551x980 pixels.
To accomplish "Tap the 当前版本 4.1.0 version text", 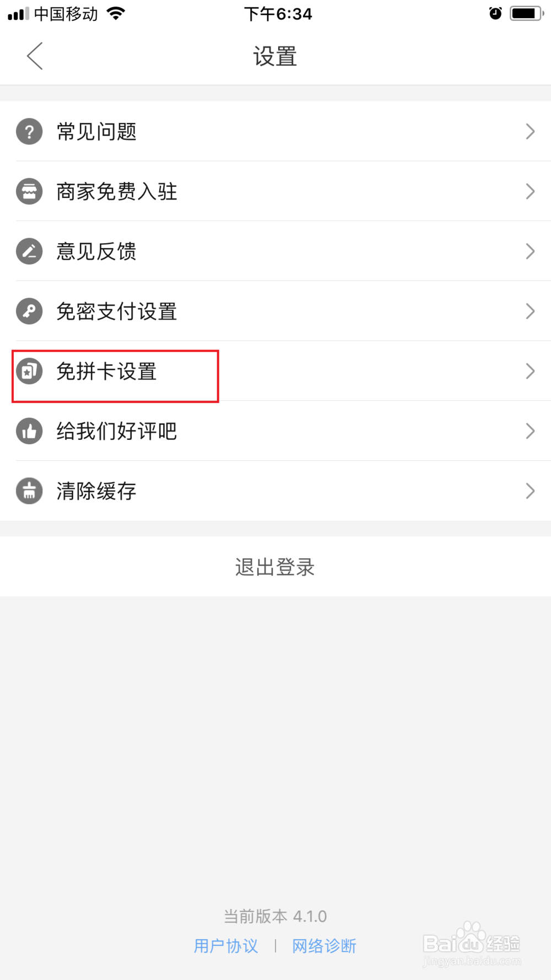I will coord(275,916).
